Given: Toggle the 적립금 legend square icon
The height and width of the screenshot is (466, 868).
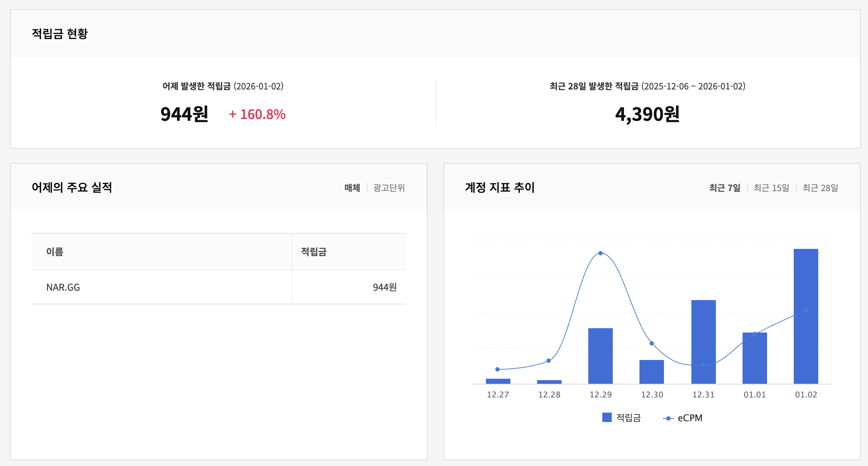Looking at the screenshot, I should [607, 417].
